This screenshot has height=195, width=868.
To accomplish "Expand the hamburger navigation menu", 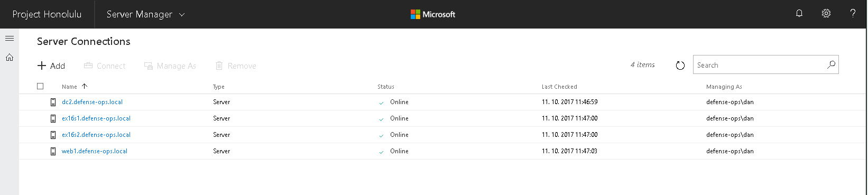I will 10,38.
